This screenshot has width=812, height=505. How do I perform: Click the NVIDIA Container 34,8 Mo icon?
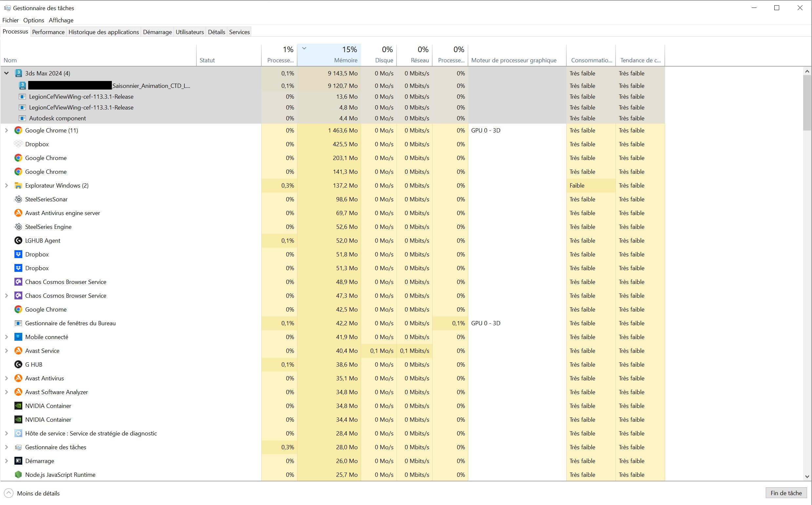click(18, 406)
